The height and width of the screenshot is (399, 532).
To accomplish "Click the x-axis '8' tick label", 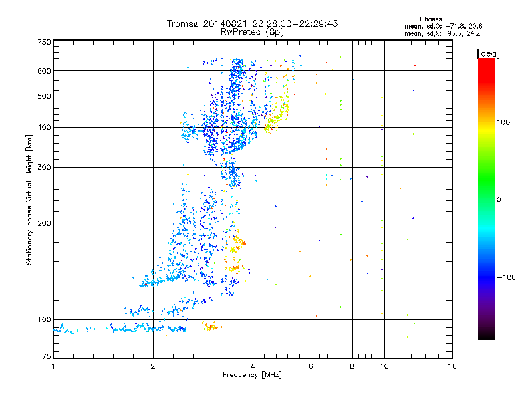I will tap(352, 366).
